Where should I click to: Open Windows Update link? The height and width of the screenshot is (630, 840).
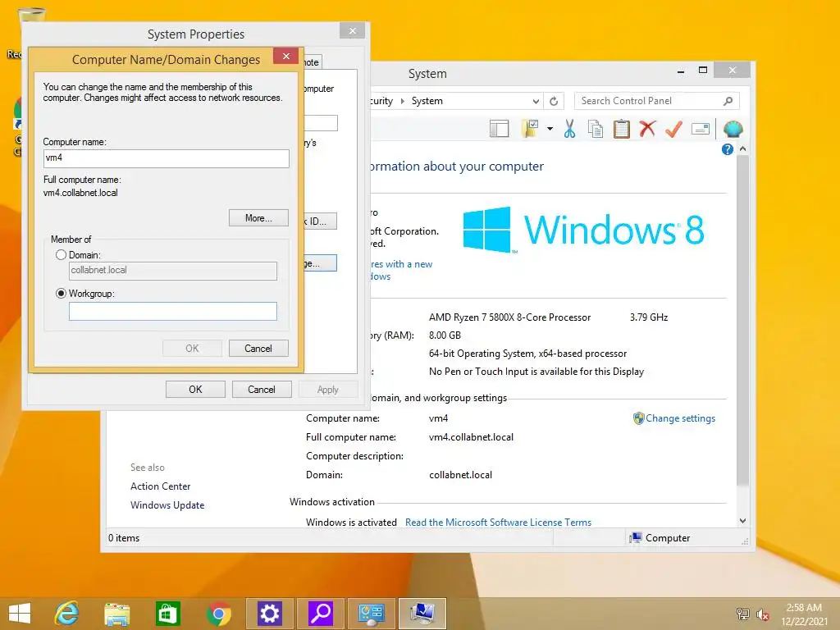pos(167,505)
